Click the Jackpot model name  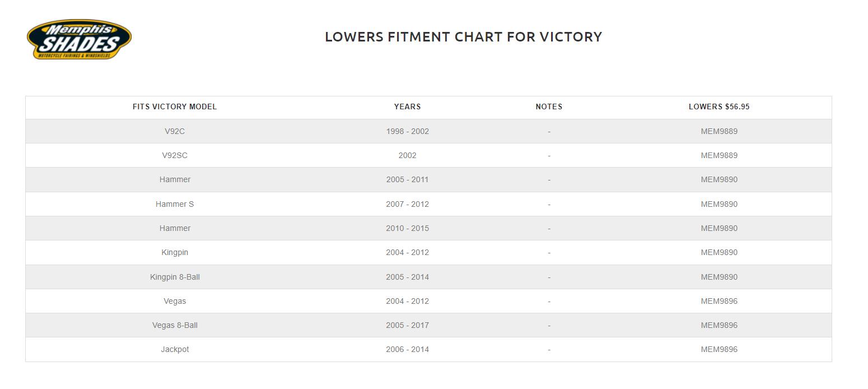[x=175, y=349]
